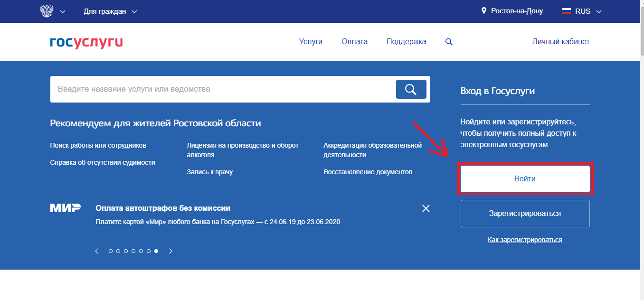Expand the 'Для граждан' dropdown
644x300 pixels.
110,11
